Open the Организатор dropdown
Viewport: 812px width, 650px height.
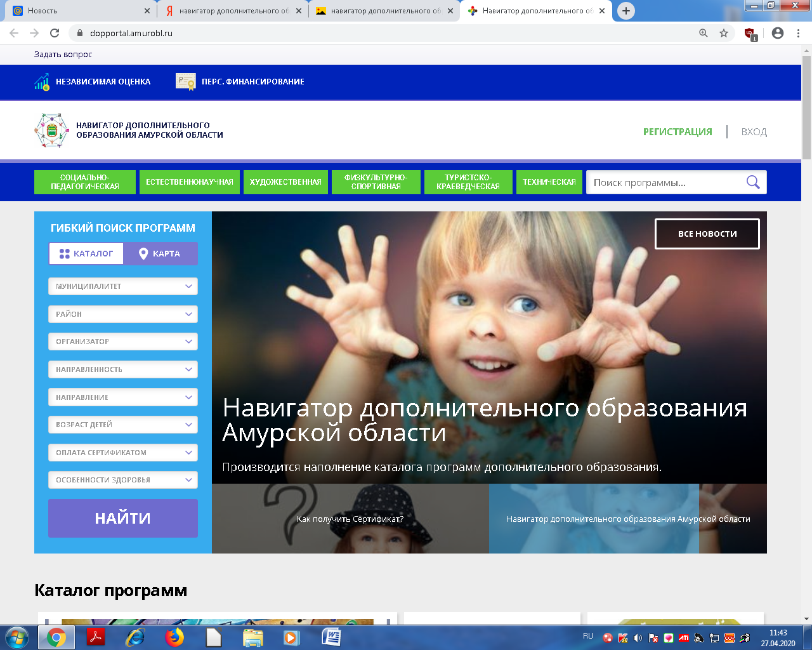click(x=123, y=342)
